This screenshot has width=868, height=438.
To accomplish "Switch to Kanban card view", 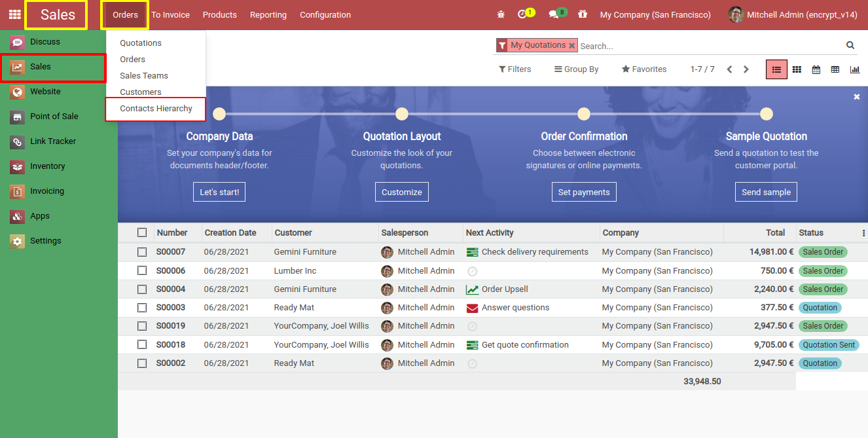I will point(796,69).
